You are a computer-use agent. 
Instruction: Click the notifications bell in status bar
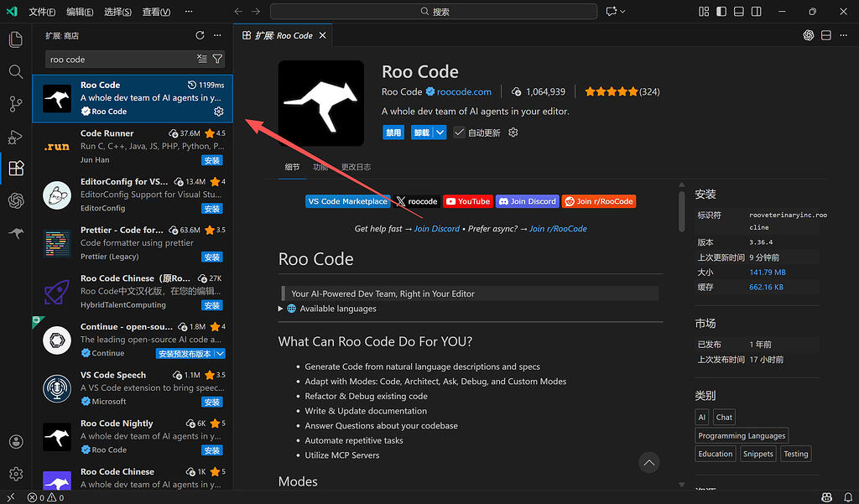click(848, 497)
